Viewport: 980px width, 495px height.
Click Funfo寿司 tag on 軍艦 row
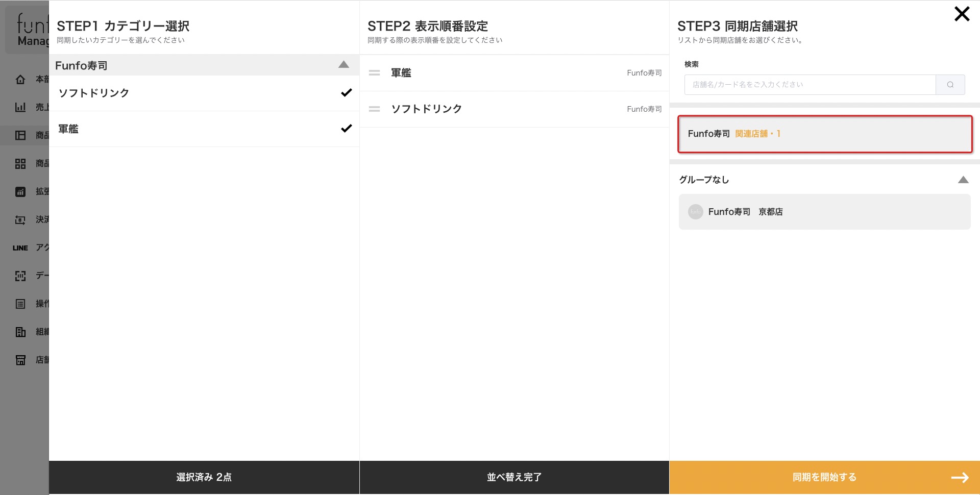(644, 73)
